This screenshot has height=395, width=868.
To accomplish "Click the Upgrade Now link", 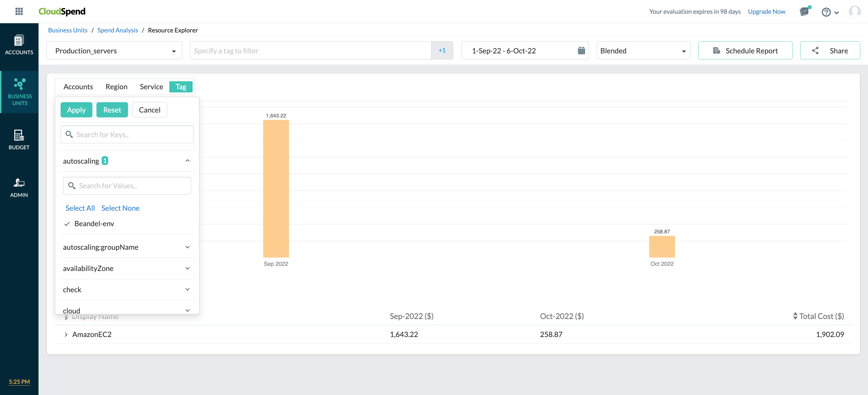I will click(766, 11).
